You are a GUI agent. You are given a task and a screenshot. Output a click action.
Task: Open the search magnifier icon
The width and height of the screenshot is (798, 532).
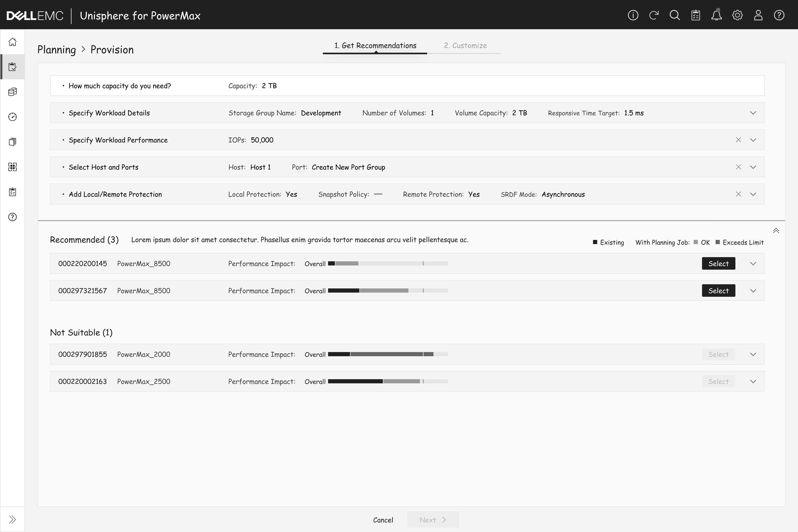click(x=675, y=15)
